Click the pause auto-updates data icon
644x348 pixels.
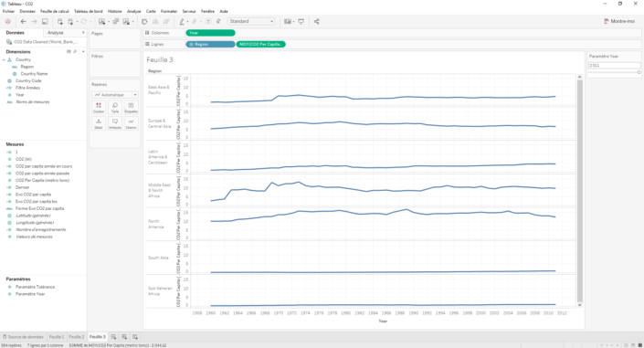(70, 21)
